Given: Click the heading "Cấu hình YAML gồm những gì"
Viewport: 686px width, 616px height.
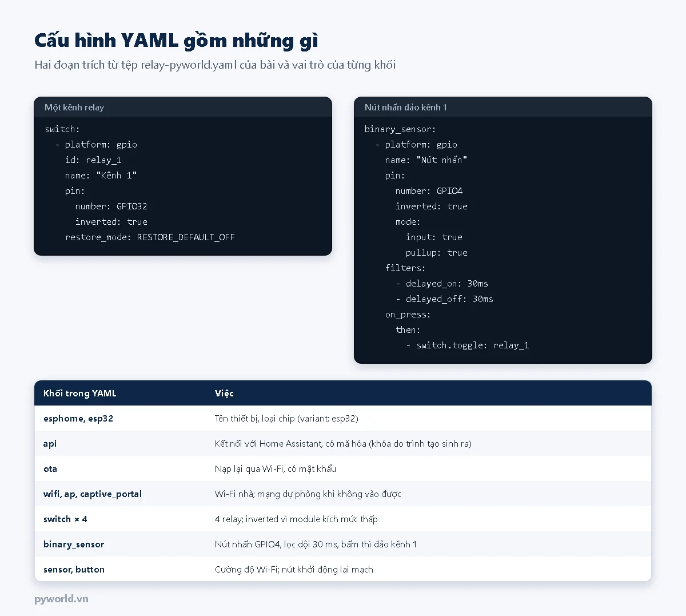Looking at the screenshot, I should tap(176, 41).
